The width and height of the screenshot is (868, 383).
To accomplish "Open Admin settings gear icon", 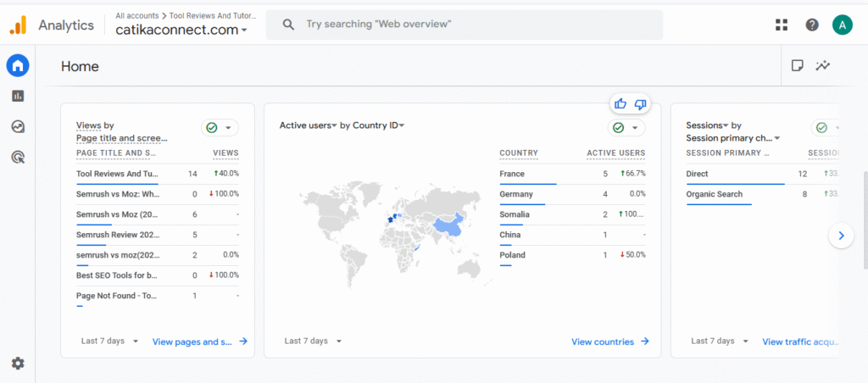I will point(18,364).
